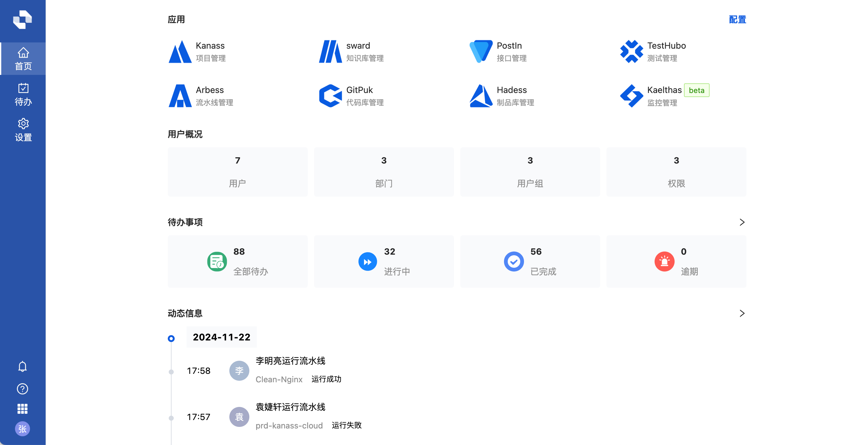The width and height of the screenshot is (868, 445).
Task: Launch the PostIn interface management icon
Action: click(x=481, y=52)
